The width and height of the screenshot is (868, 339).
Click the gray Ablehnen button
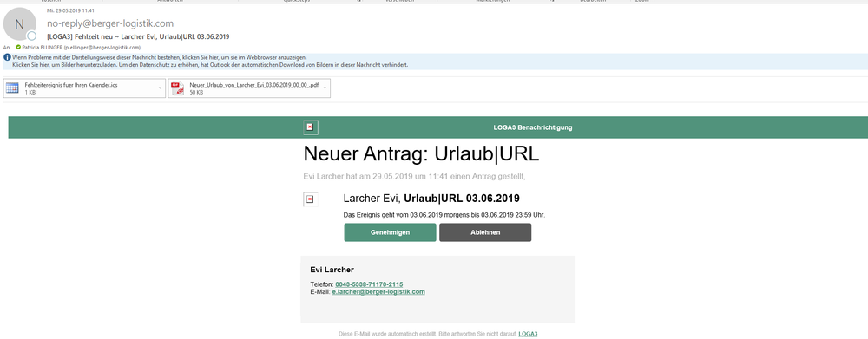[x=485, y=232]
